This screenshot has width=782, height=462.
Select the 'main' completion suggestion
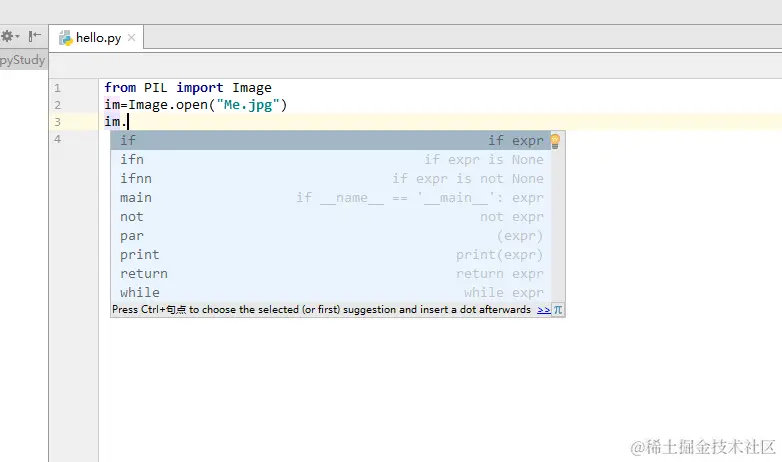(x=331, y=198)
